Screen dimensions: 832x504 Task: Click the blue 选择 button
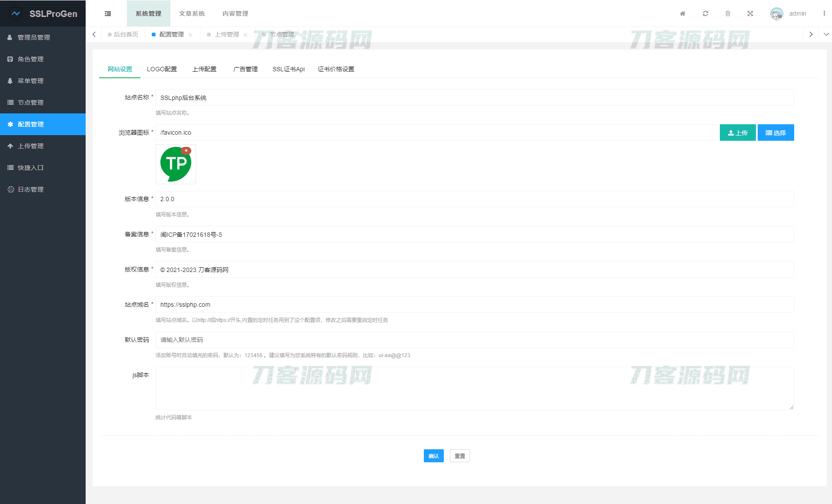776,133
